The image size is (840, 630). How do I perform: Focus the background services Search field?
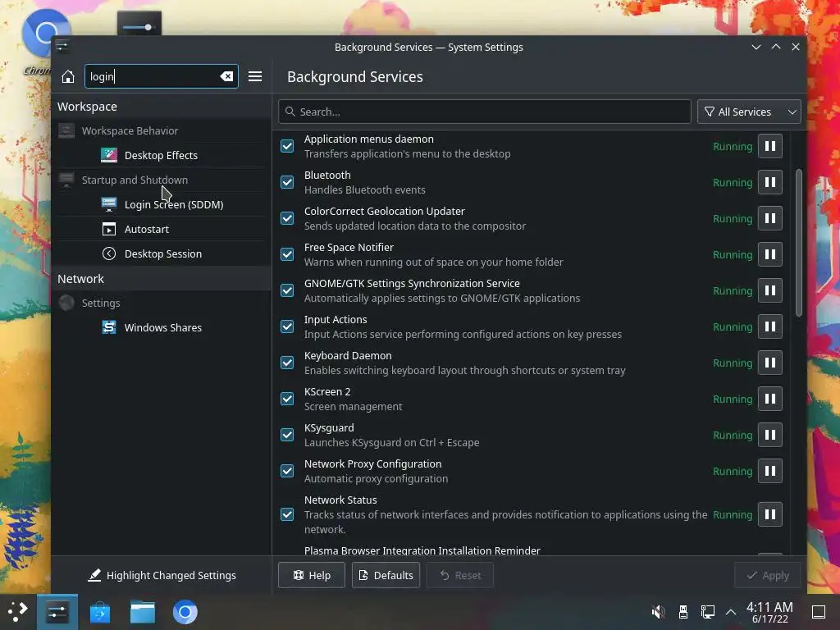point(484,112)
